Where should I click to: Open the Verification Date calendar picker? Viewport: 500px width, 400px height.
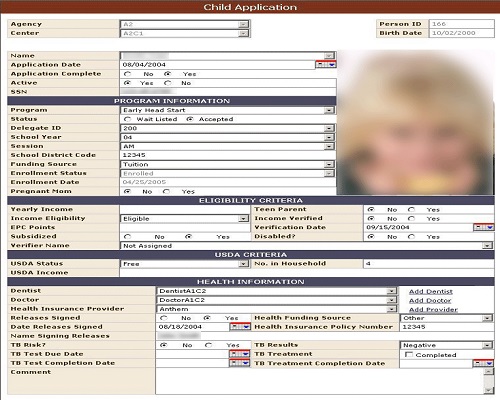click(x=484, y=227)
